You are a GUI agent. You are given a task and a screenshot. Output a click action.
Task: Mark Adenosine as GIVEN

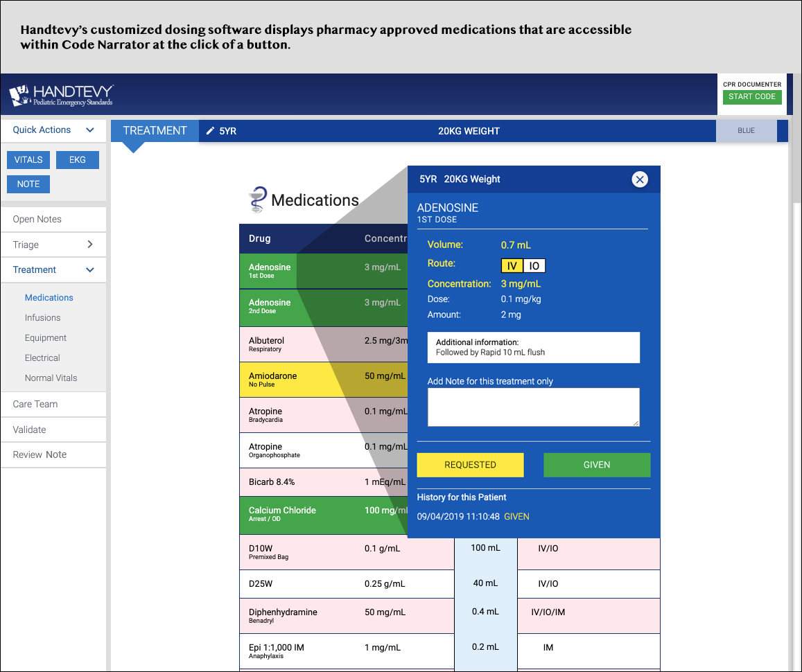tap(597, 465)
